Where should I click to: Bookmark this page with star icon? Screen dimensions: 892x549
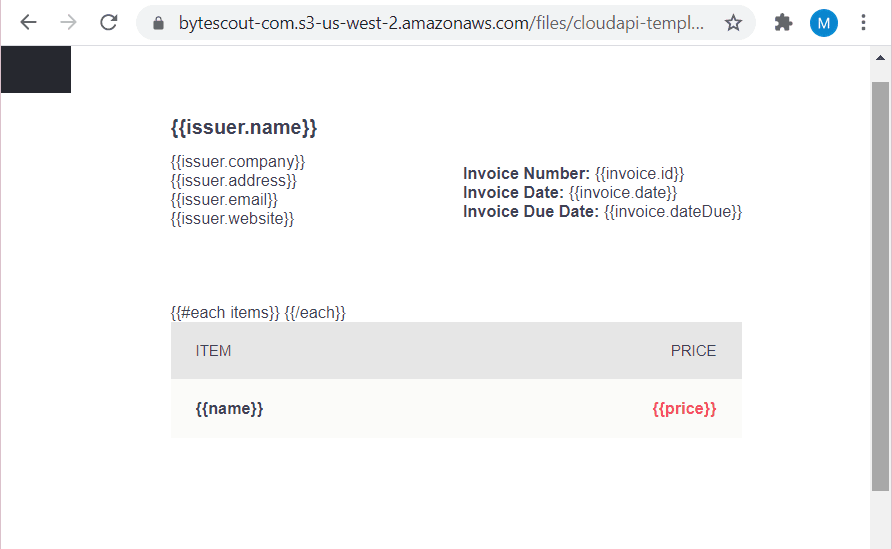733,23
